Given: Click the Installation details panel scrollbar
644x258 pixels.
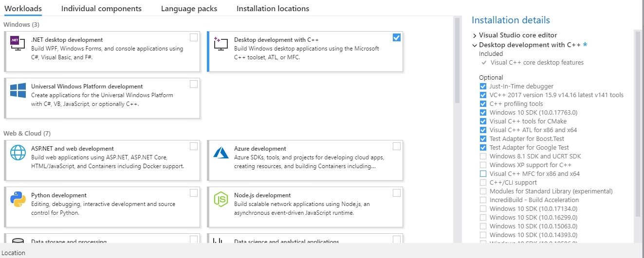Looking at the screenshot, I should [x=638, y=121].
